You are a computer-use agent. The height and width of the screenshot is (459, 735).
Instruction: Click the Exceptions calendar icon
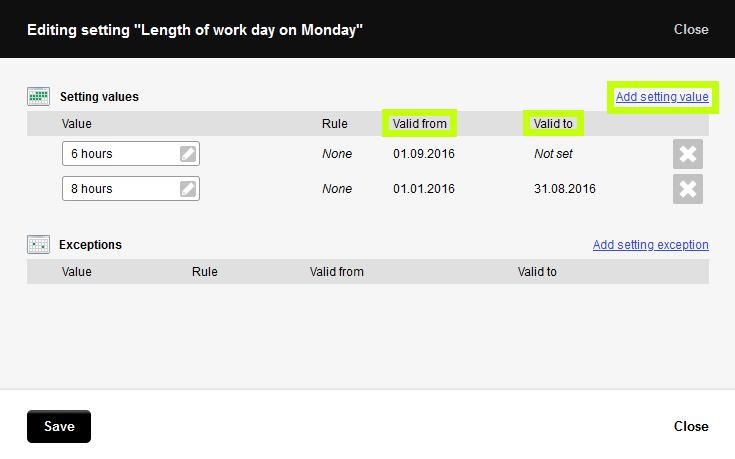click(38, 244)
